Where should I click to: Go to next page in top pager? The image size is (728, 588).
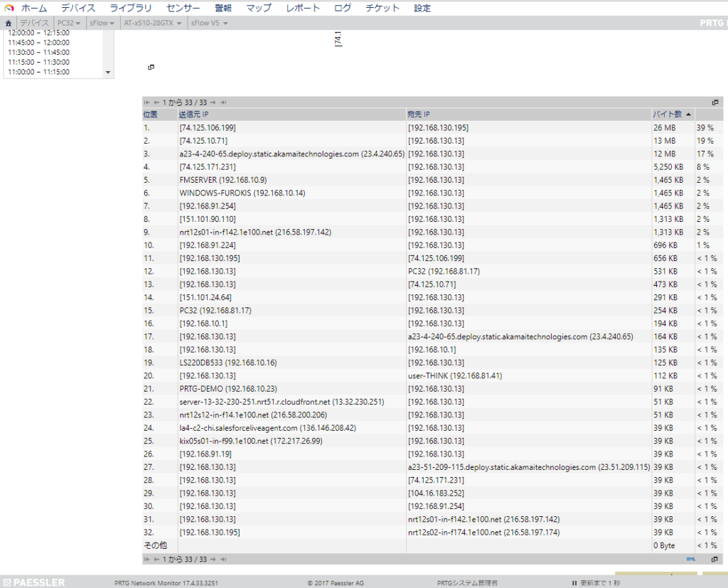[x=213, y=102]
